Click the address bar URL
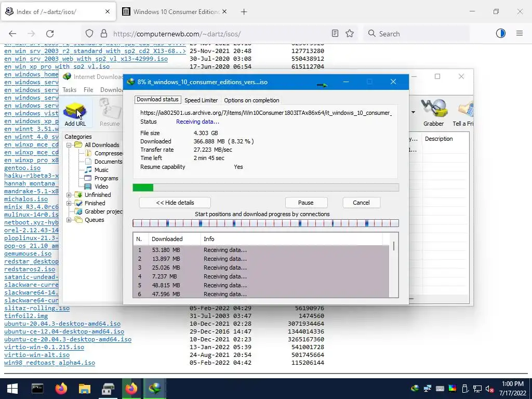 (x=177, y=34)
